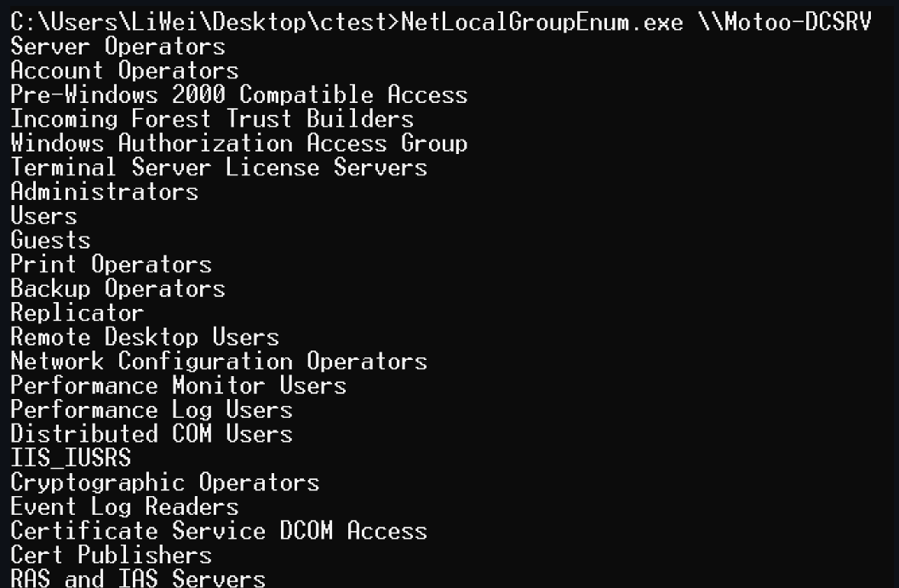
Task: Select the Server Operators output line
Action: (118, 47)
